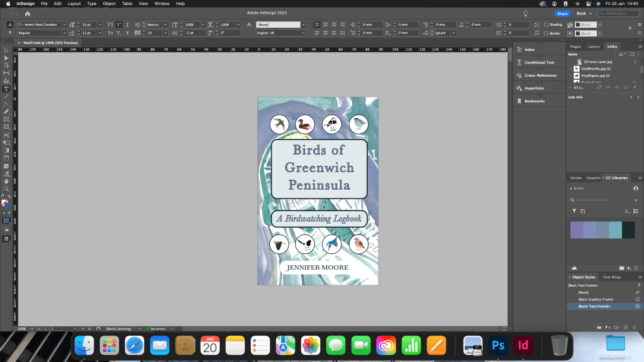Click the dark teal library color swatch
Screen dimensions: 644x362
[x=628, y=230]
